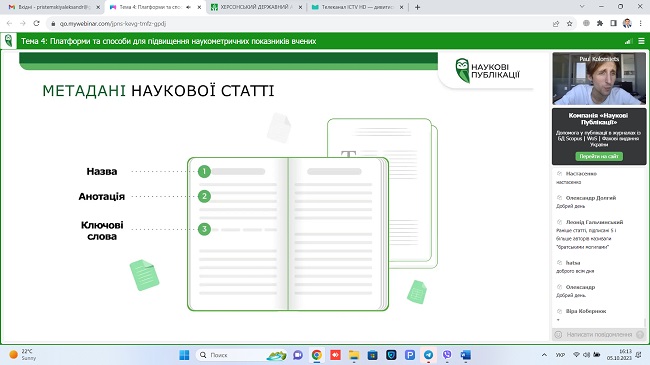The width and height of the screenshot is (650, 365).
Task: Open Chrome tab search dropdown
Action: 582,7
